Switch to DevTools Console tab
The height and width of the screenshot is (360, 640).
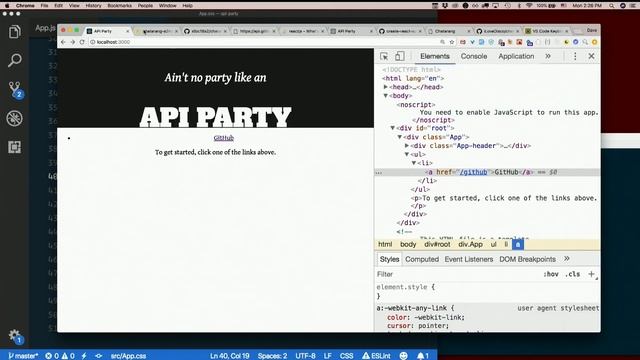click(x=473, y=56)
